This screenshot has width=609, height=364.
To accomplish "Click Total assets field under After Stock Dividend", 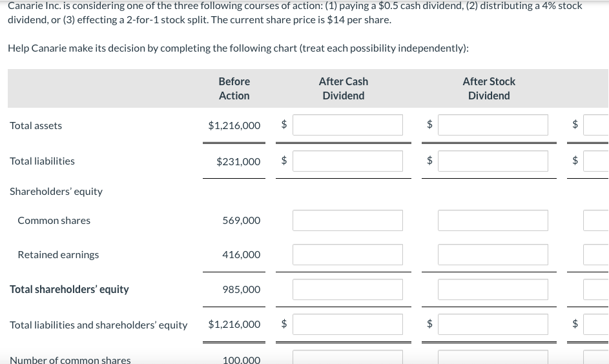I will click(493, 125).
